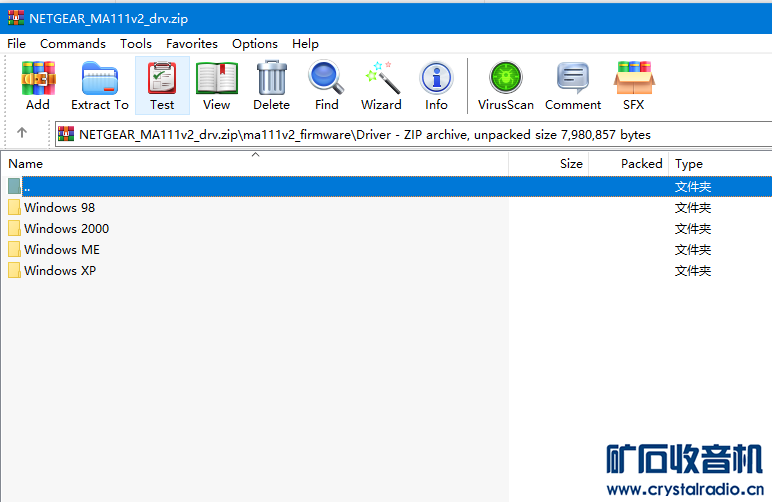Select the parent folder '..' icon
This screenshot has width=772, height=502.
point(14,186)
